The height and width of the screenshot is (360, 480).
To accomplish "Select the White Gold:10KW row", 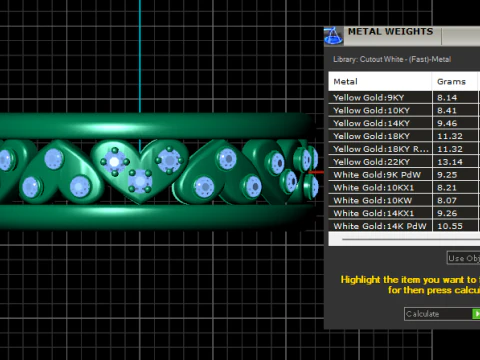I will [404, 200].
